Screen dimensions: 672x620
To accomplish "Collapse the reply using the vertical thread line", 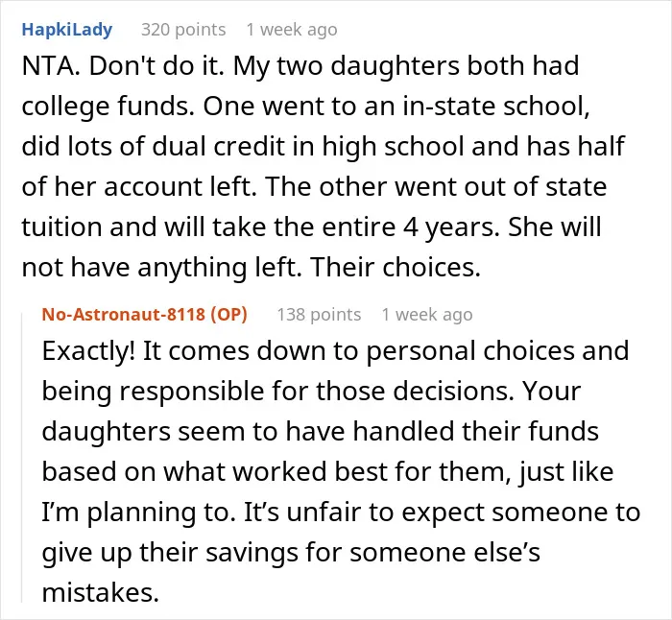I will point(22,457).
